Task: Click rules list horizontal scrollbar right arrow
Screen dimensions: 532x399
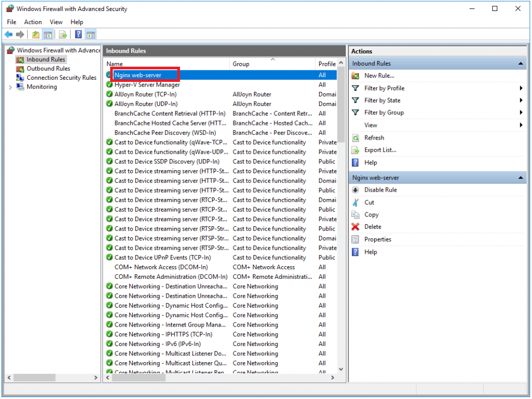Action: click(x=333, y=378)
